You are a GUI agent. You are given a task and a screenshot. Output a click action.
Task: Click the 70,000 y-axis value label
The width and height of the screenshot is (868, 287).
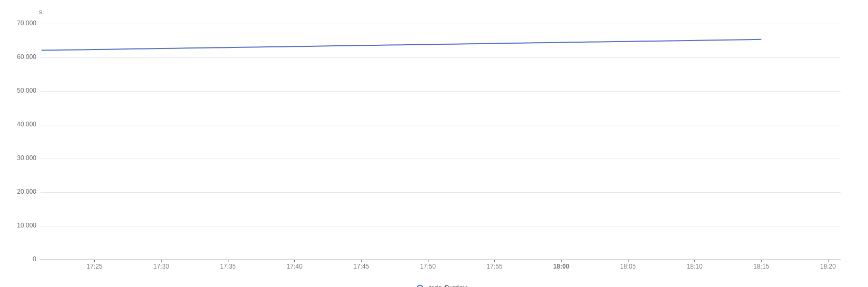[x=26, y=23]
